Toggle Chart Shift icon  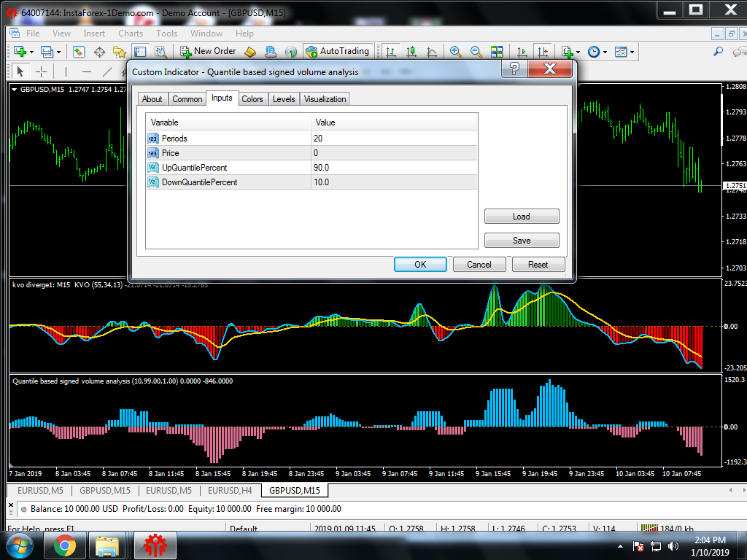[x=542, y=52]
